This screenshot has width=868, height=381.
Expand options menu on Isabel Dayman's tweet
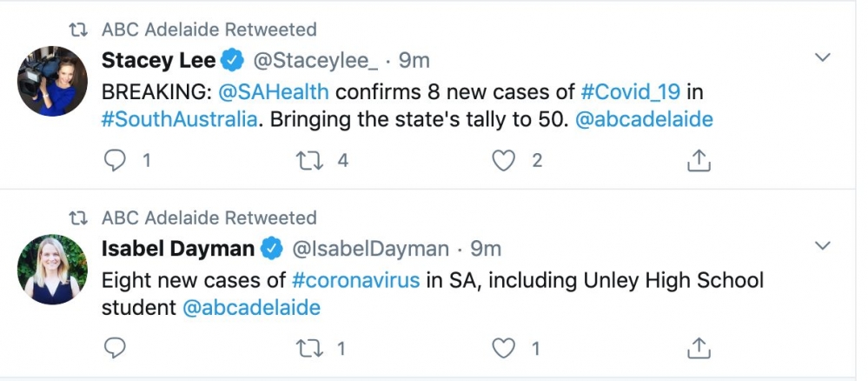pos(823,246)
